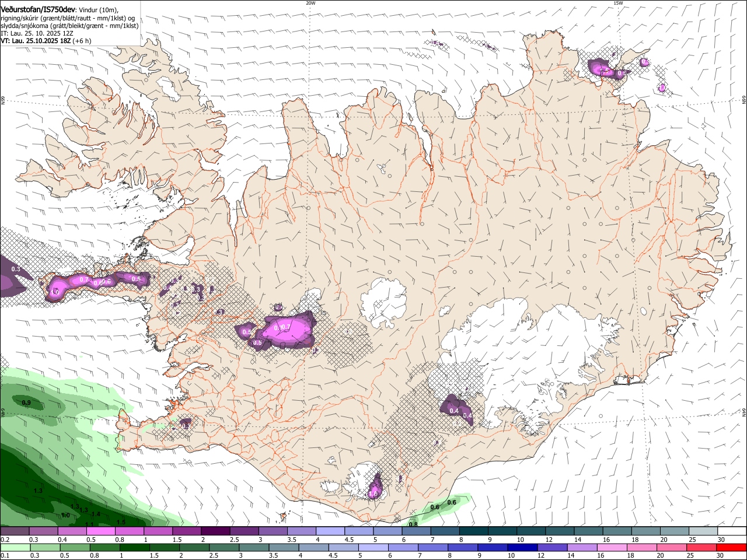The width and height of the screenshot is (747, 560).
Task: Click the "IT: Lau. 25. 10. 2025 12Z" line
Action: click(37, 33)
